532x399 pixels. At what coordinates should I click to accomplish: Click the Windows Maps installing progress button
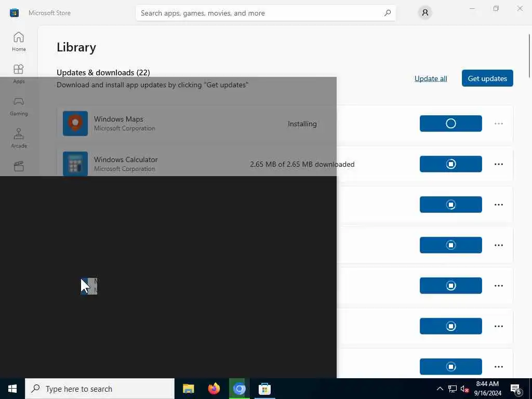pyautogui.click(x=450, y=124)
